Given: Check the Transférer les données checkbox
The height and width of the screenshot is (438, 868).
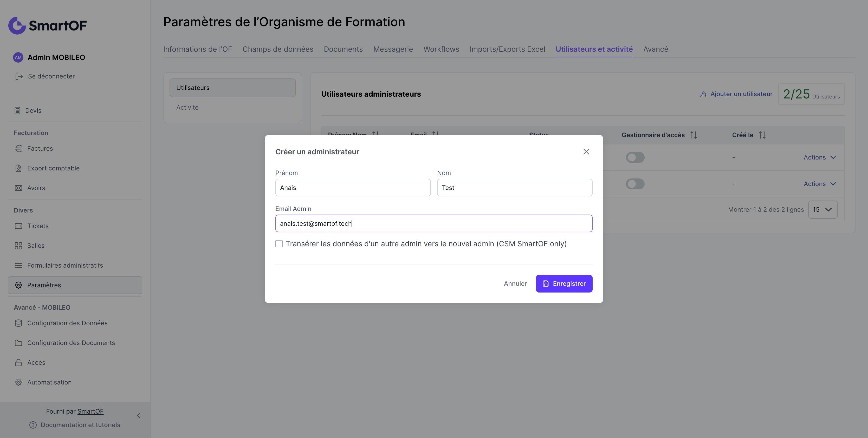Looking at the screenshot, I should [x=279, y=244].
